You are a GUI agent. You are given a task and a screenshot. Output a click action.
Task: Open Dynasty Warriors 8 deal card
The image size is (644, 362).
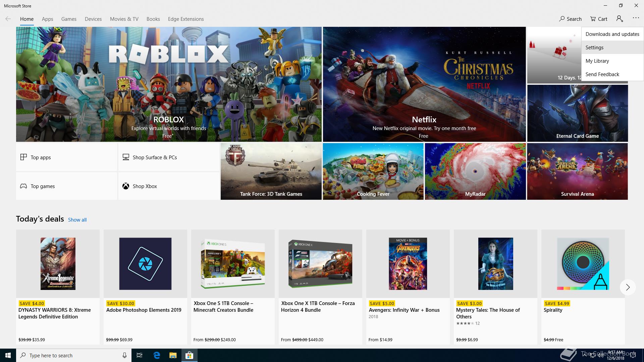(x=58, y=287)
